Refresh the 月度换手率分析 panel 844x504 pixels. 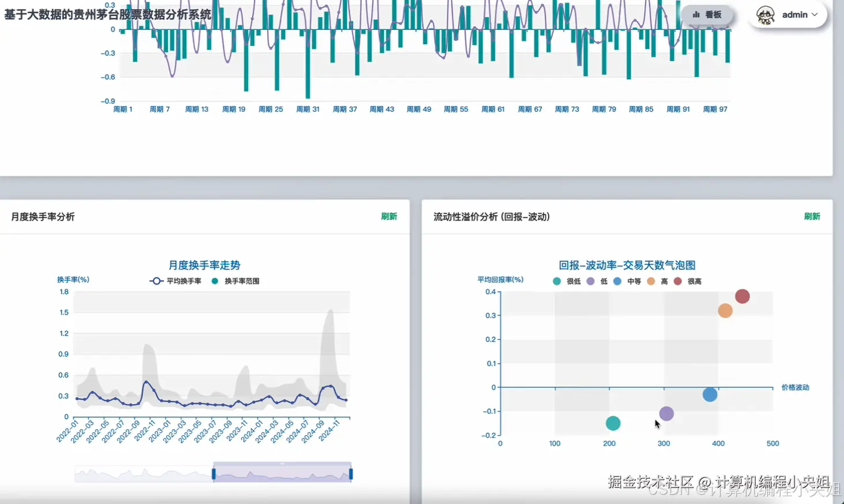coord(389,217)
